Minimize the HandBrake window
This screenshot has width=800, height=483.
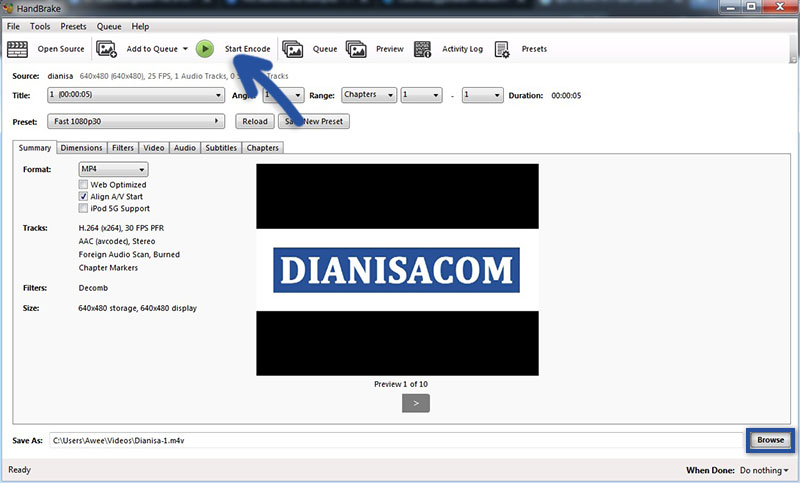(x=731, y=7)
